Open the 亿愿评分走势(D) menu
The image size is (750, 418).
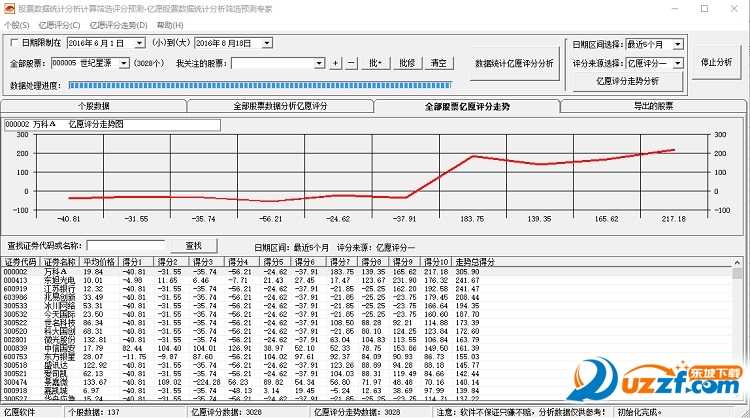click(x=118, y=25)
